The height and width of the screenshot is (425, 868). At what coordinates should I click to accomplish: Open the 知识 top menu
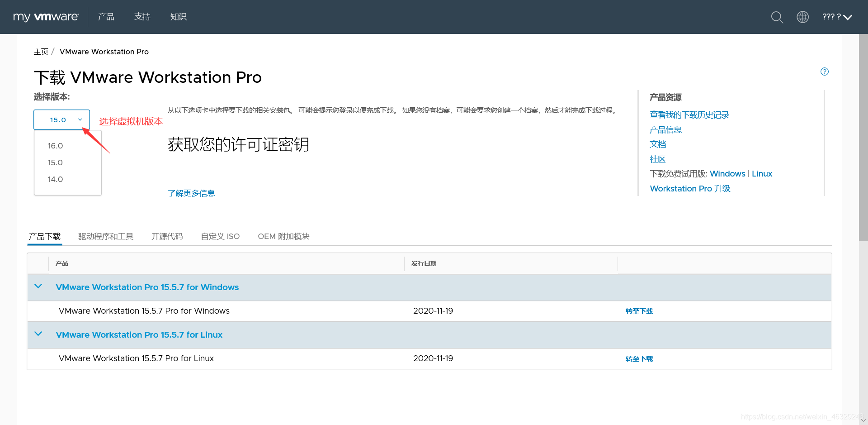(179, 17)
